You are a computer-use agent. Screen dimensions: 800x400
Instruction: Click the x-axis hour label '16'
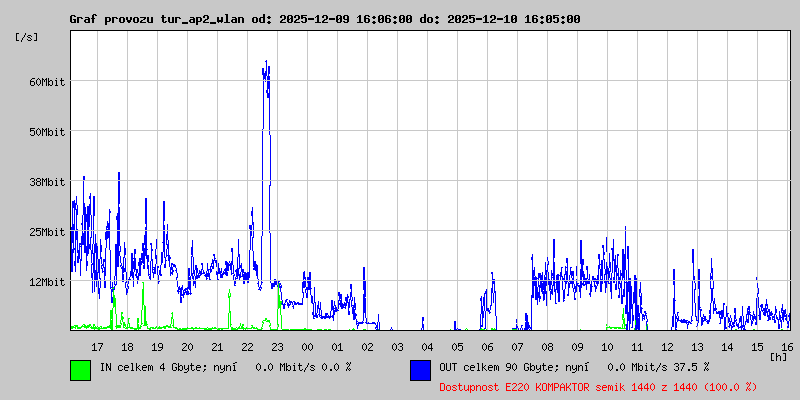pos(786,347)
